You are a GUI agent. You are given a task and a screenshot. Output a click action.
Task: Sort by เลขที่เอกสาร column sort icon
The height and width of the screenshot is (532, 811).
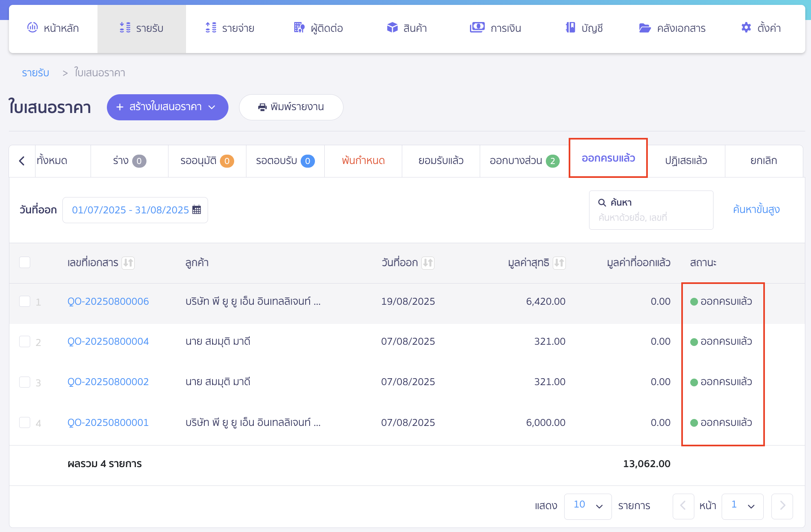point(129,263)
